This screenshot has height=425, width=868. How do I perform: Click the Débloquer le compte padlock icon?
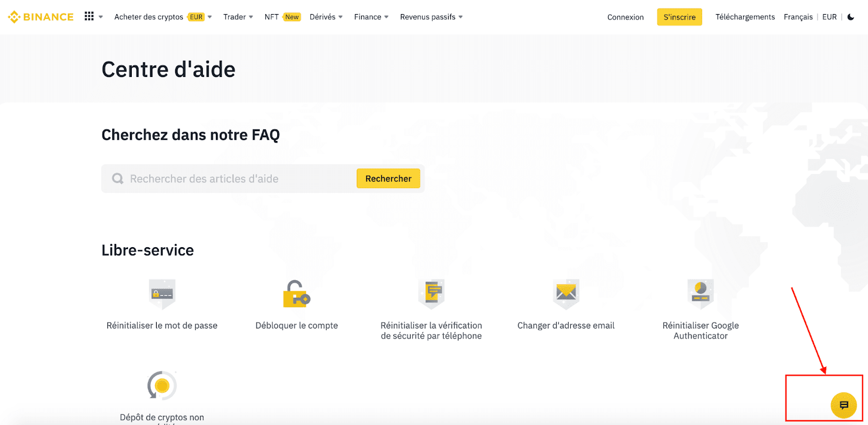click(297, 294)
